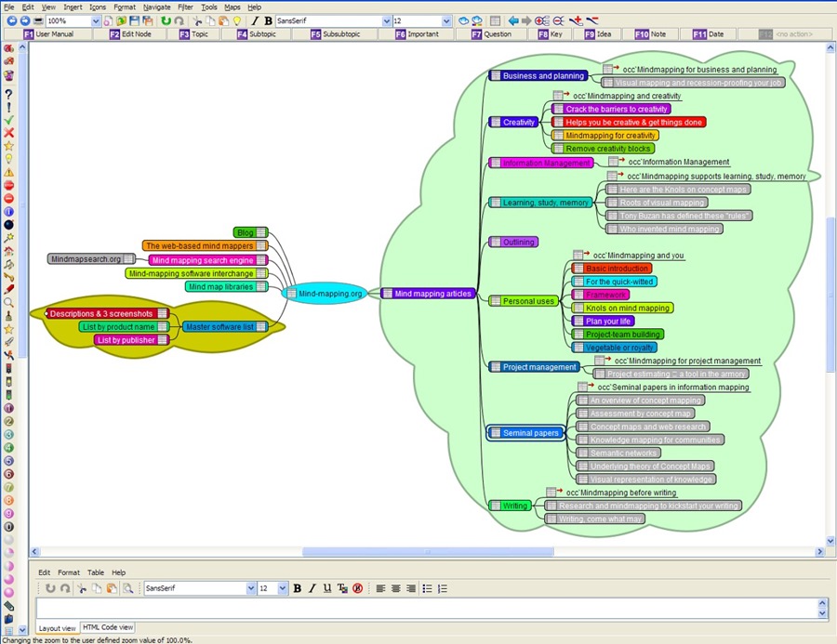Viewport: 837px width, 644px height.
Task: Toggle bold in main toolbar
Action: [x=268, y=20]
